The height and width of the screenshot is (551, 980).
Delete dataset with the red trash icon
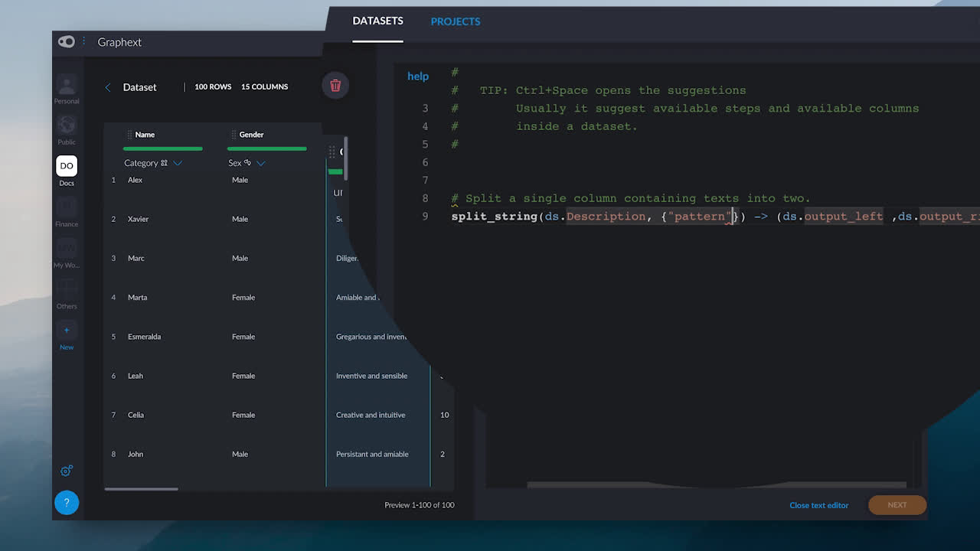coord(335,85)
